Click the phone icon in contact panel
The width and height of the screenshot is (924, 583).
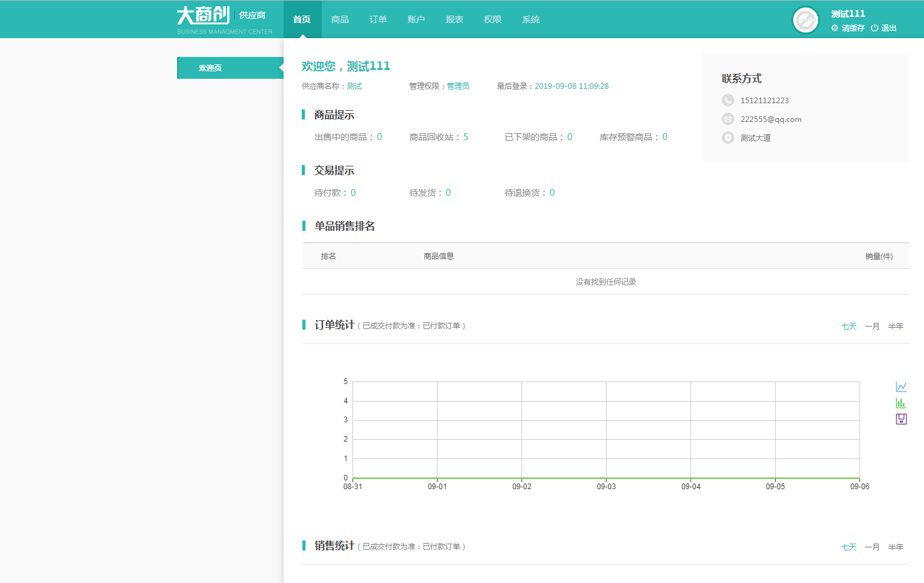tap(728, 100)
